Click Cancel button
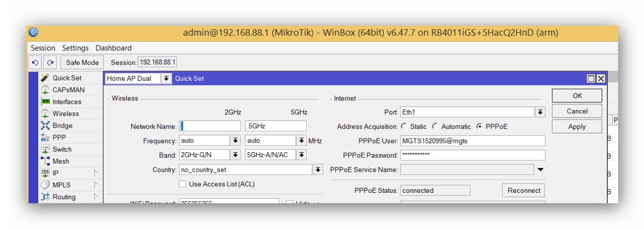The height and width of the screenshot is (229, 644). (x=577, y=111)
